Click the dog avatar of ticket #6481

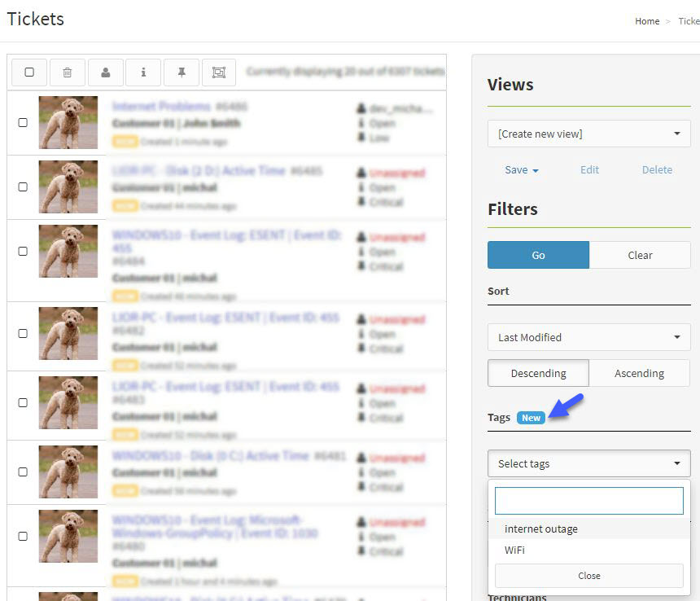[68, 472]
